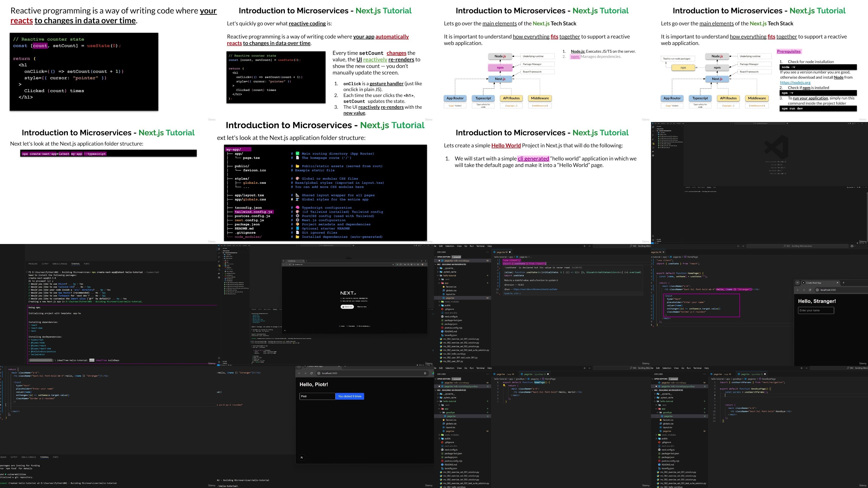Click the Copilot icon above the Stranger code editor

(852, 246)
